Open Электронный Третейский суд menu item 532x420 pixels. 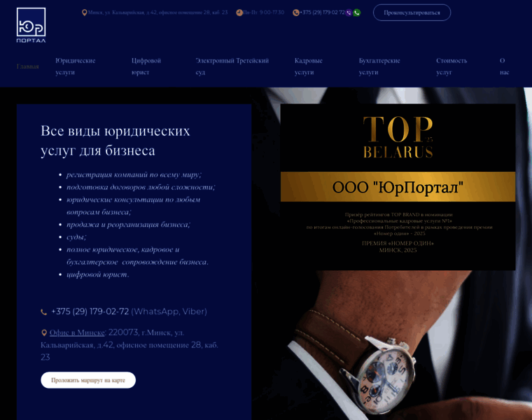[x=232, y=66]
